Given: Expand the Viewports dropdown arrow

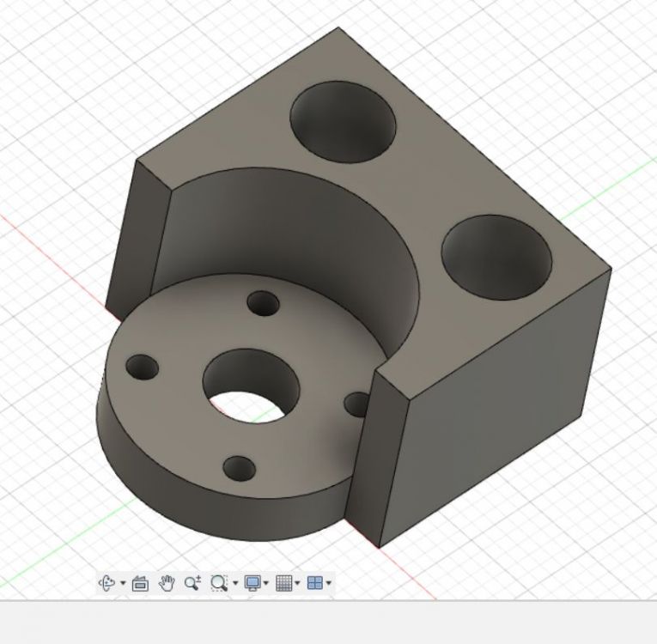Looking at the screenshot, I should [328, 583].
